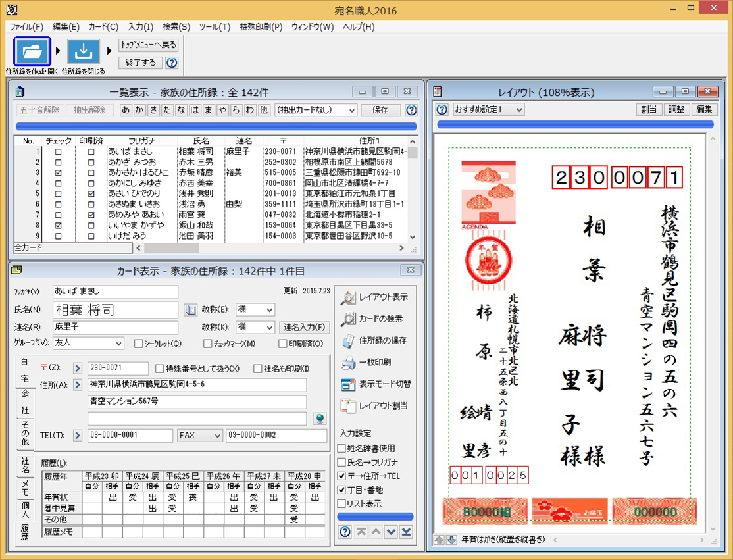
Task: Click the card view window icon
Action: coord(17,270)
